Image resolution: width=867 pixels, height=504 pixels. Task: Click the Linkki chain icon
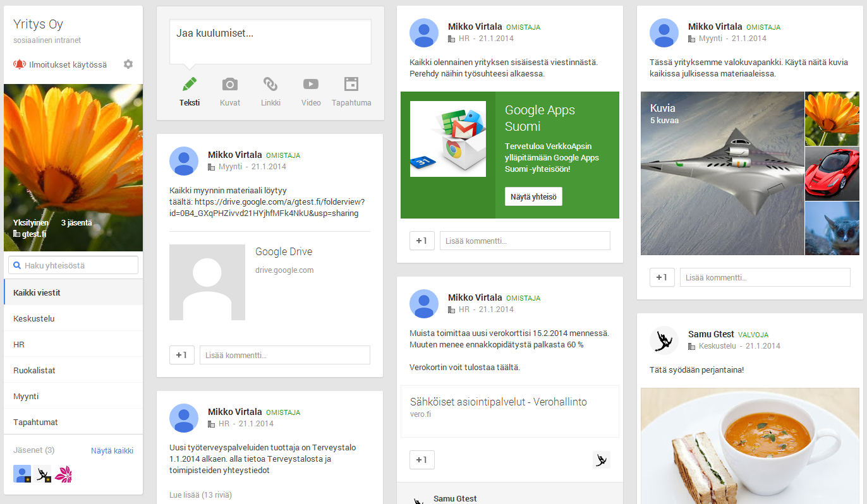(270, 84)
